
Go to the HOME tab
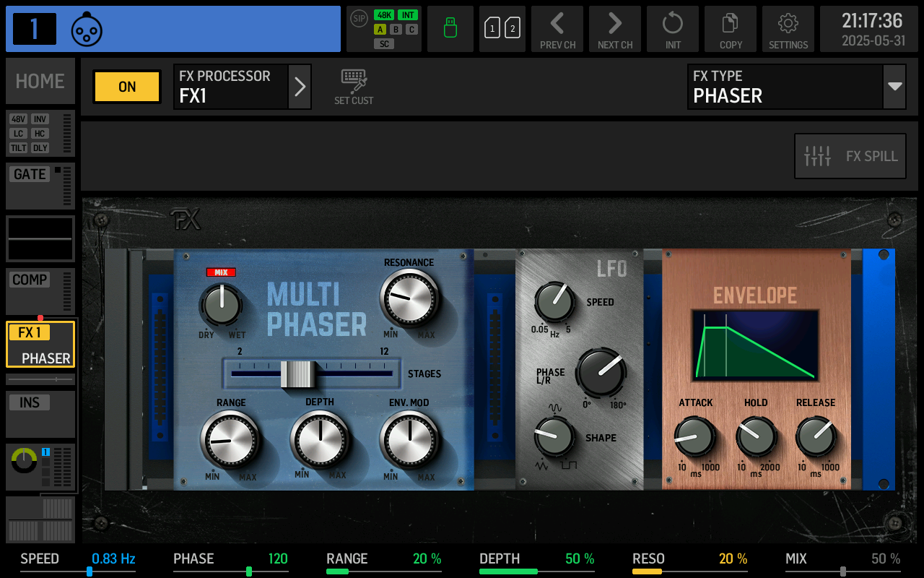tap(40, 81)
